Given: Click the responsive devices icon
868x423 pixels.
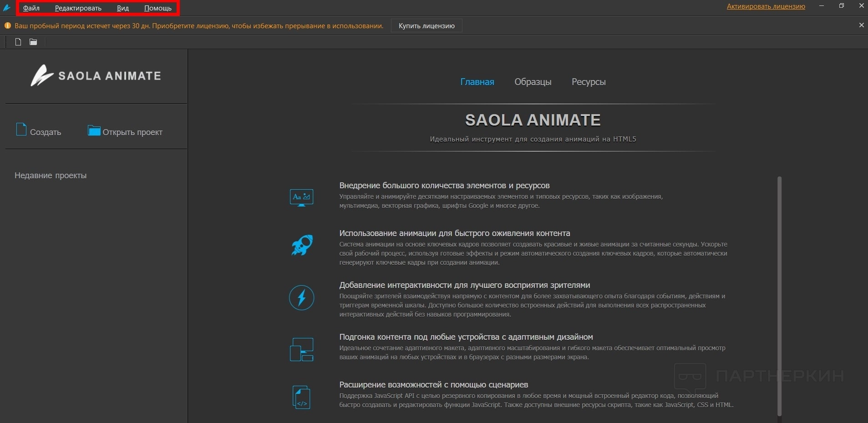Looking at the screenshot, I should (x=301, y=349).
